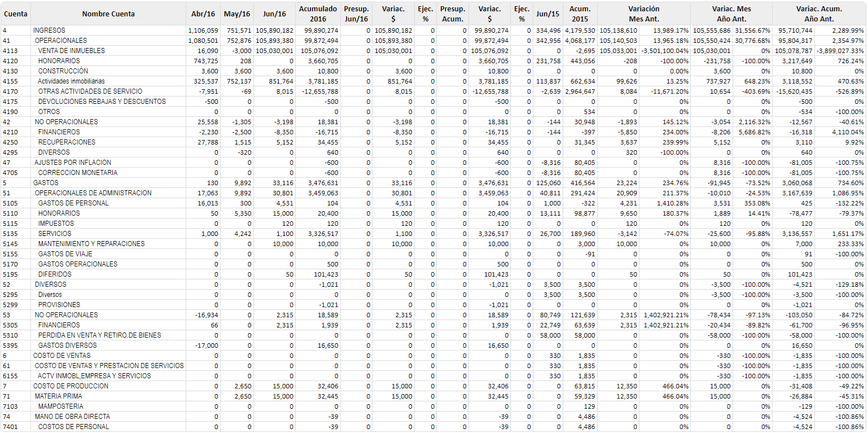This screenshot has width=868, height=433.
Task: Click the Cuenta column header
Action: coord(16,14)
